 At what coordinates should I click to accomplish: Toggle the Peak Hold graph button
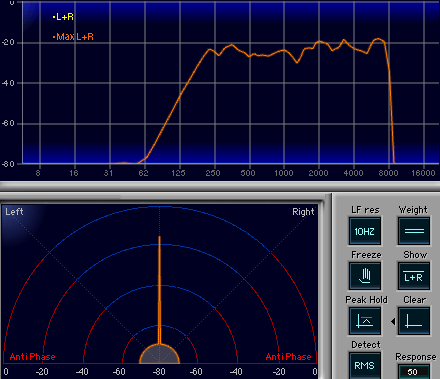tap(365, 321)
